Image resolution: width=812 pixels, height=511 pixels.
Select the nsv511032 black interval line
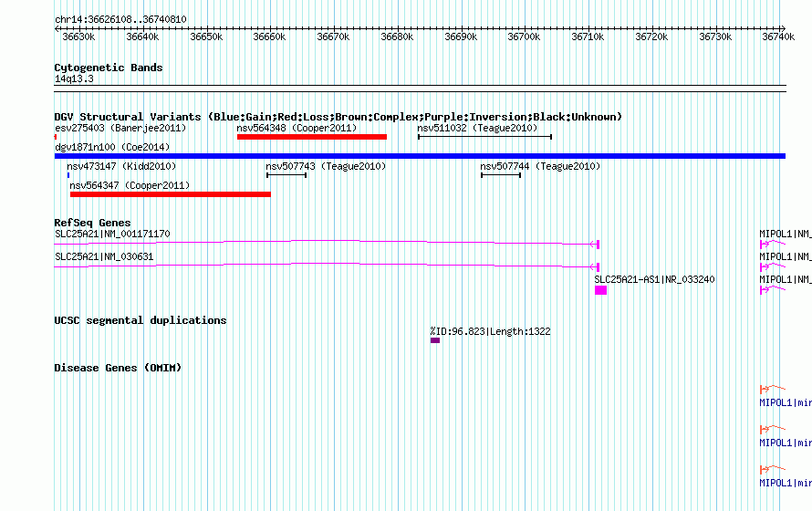click(484, 137)
